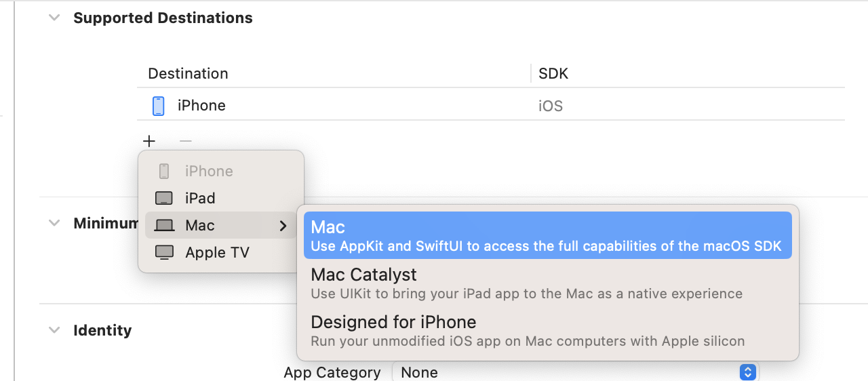Click the iOS SDK cell
Screen dimensions: 868x381
pos(551,106)
